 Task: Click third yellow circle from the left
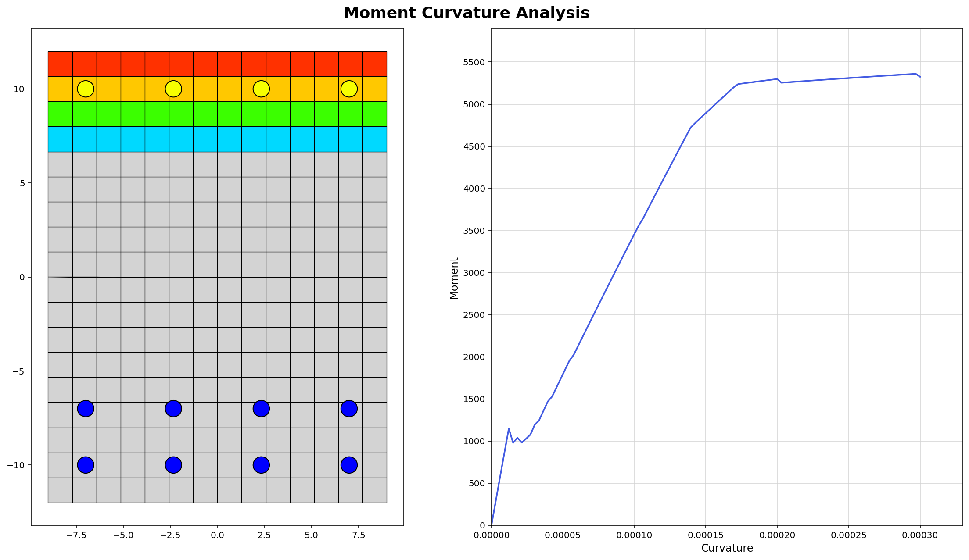pyautogui.click(x=261, y=89)
